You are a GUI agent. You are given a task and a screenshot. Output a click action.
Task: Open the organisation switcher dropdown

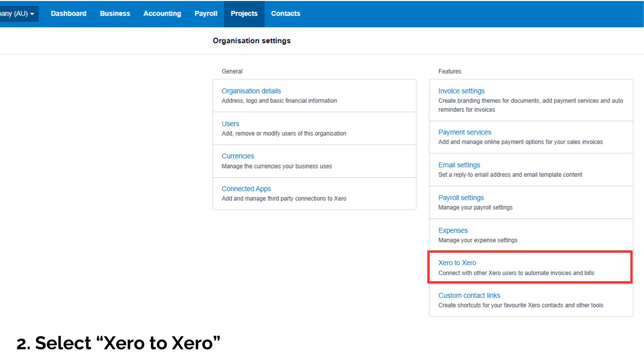pyautogui.click(x=18, y=14)
